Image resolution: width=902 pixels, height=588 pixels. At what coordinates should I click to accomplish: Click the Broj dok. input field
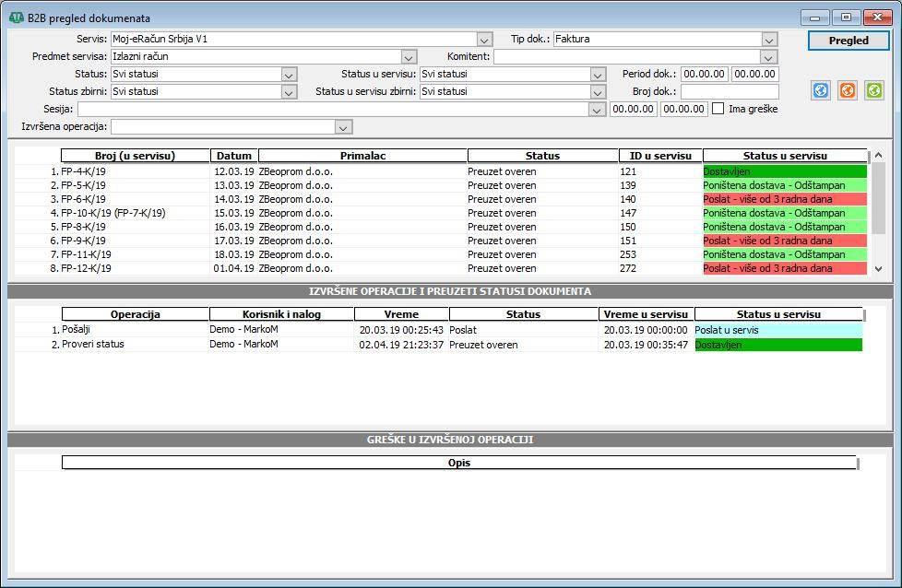(729, 92)
